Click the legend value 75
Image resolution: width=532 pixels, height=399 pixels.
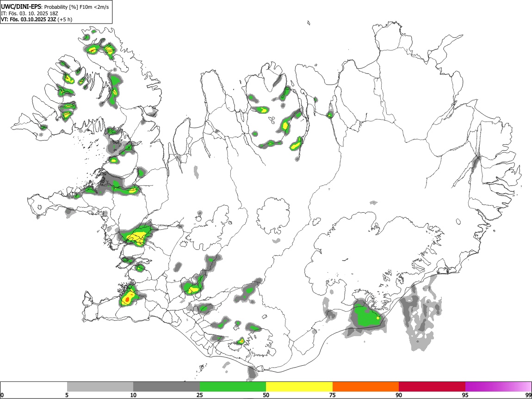click(333, 395)
